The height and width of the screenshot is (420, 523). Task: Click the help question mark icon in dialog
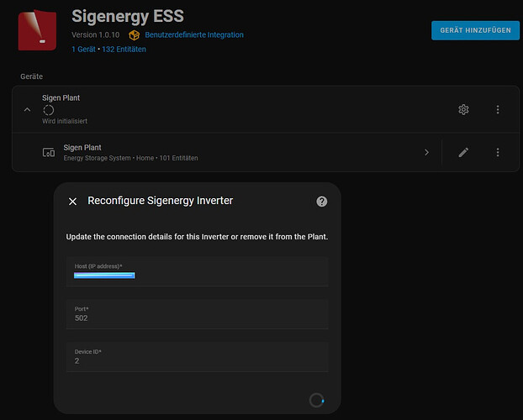pyautogui.click(x=321, y=202)
